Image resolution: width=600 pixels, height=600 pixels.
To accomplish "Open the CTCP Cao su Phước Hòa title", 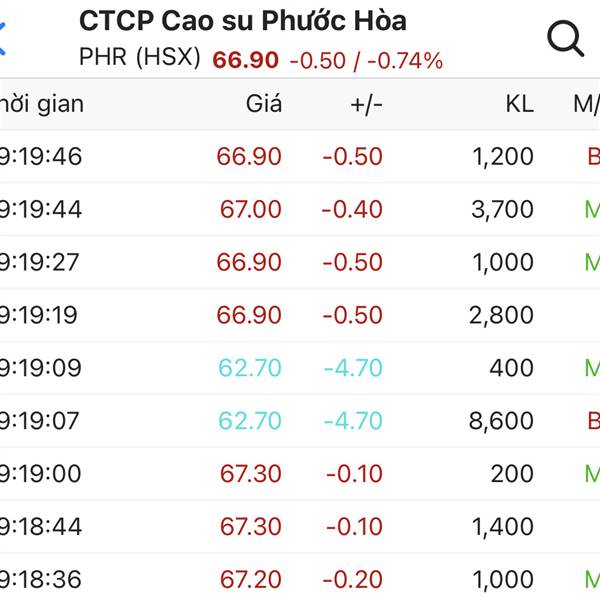I will [x=242, y=21].
